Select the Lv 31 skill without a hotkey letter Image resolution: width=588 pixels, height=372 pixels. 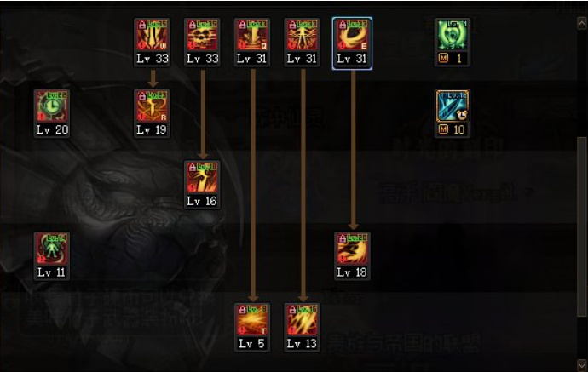point(302,35)
